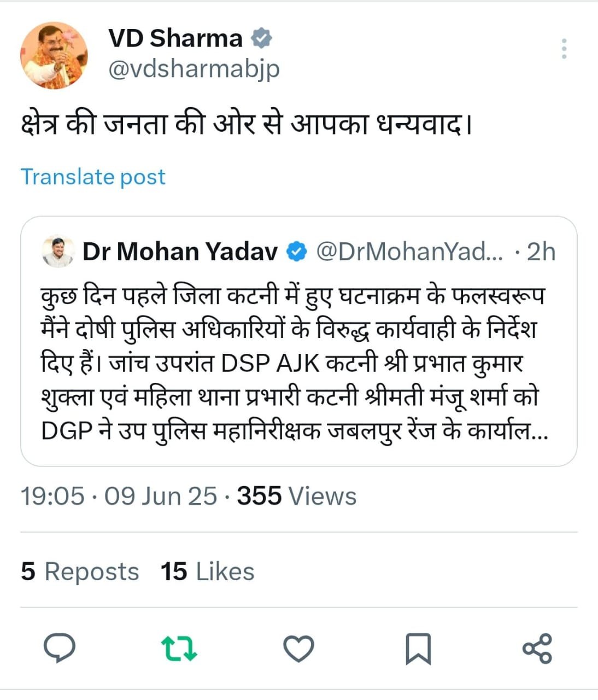Click Dr Mohan Yadav's verified badge

click(x=297, y=252)
